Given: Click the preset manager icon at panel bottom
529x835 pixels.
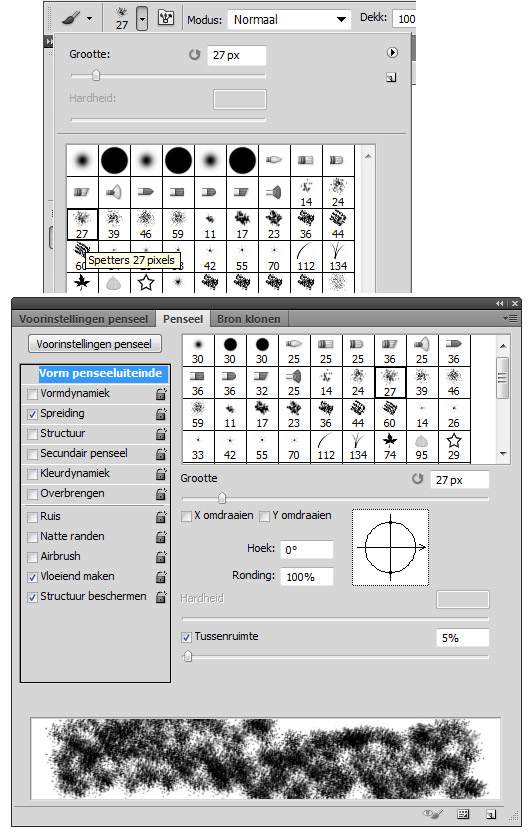Looking at the screenshot, I should click(x=463, y=814).
